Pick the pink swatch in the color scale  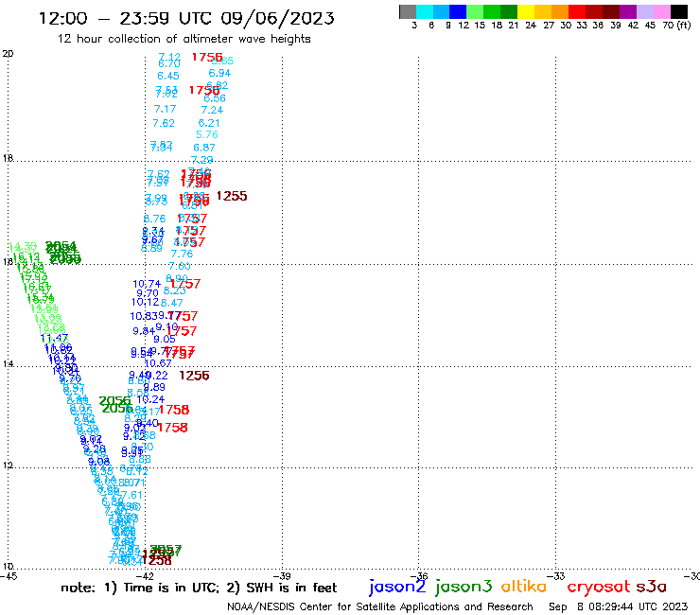tap(661, 11)
